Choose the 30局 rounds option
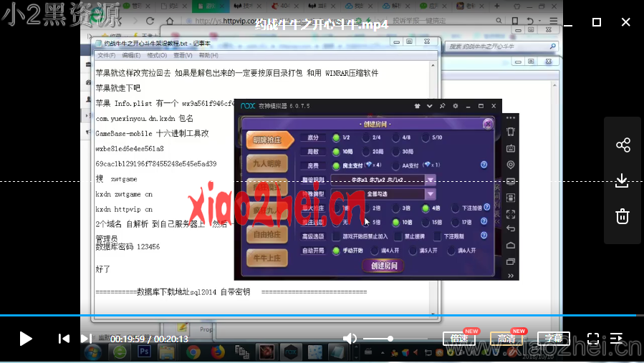644x363 pixels. pyautogui.click(x=395, y=152)
